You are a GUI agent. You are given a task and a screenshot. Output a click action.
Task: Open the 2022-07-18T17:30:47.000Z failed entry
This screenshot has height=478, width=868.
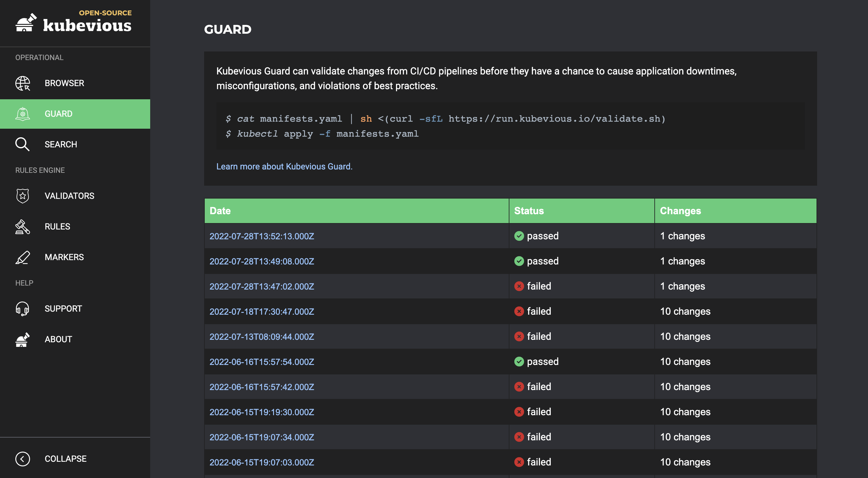tap(262, 312)
